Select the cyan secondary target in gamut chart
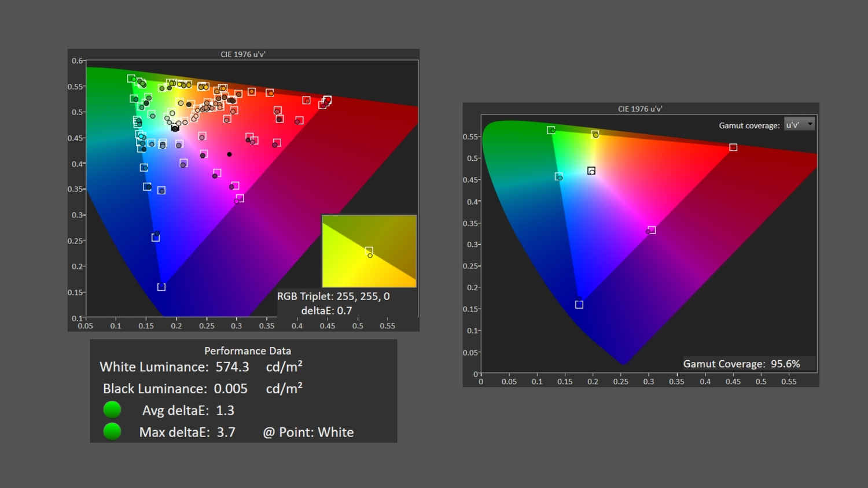 point(558,176)
